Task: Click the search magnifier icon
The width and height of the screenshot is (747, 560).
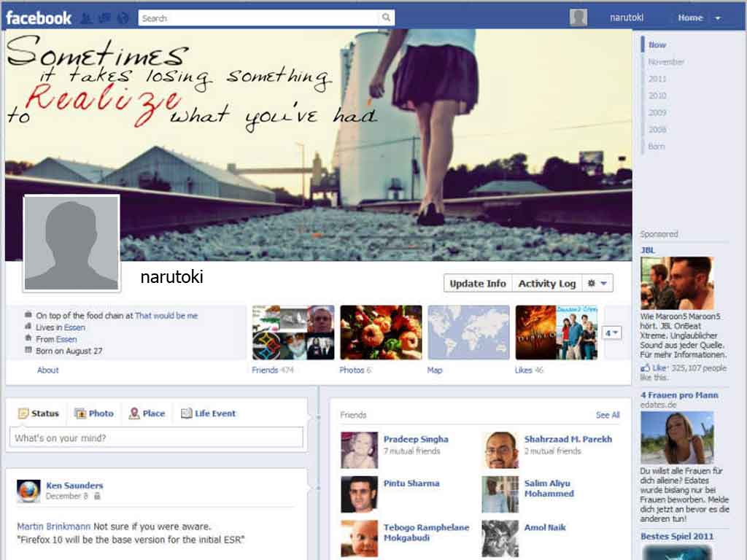Action: [x=386, y=18]
